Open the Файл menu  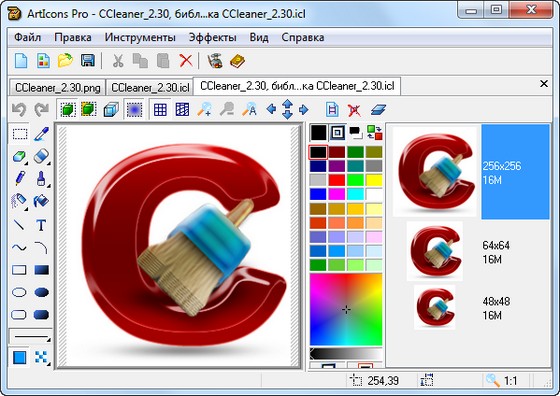coord(28,37)
